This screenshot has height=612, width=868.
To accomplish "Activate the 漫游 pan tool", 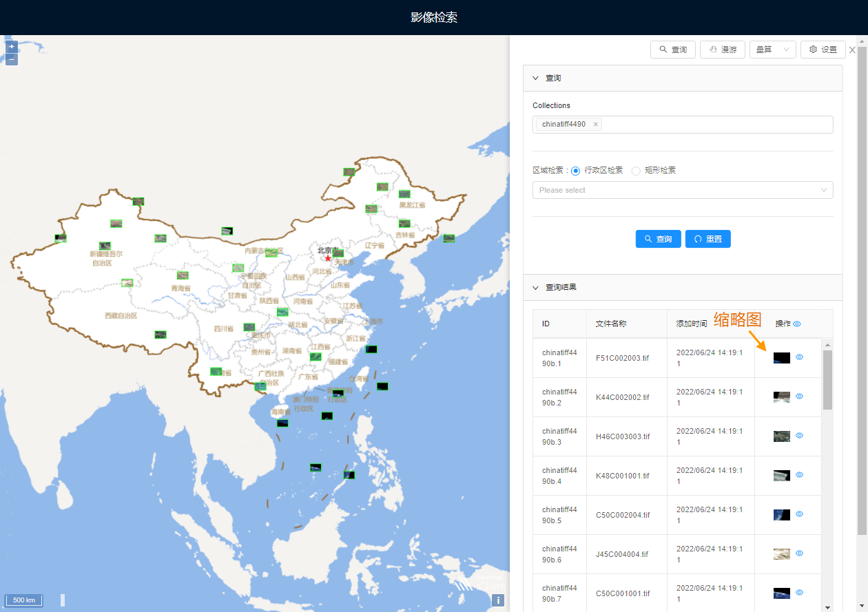I will click(x=722, y=50).
